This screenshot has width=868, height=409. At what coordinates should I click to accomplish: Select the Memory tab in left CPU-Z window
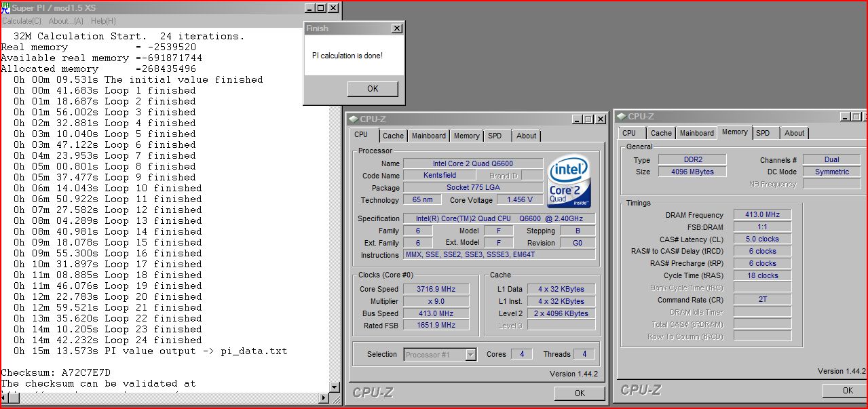click(x=467, y=136)
